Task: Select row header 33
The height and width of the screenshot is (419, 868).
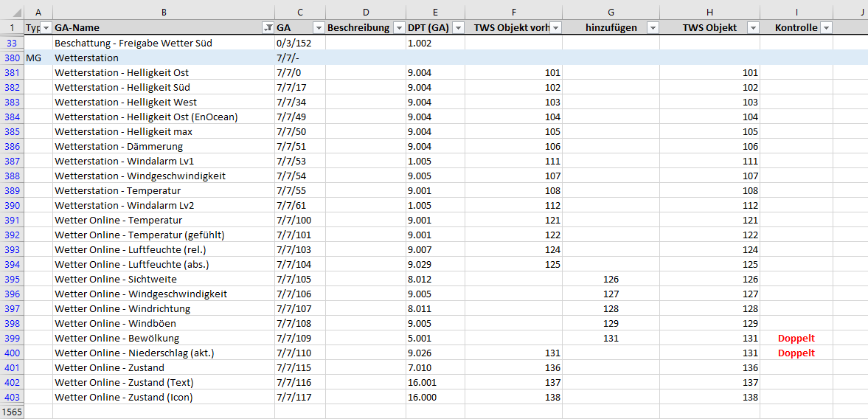Action: [x=12, y=43]
